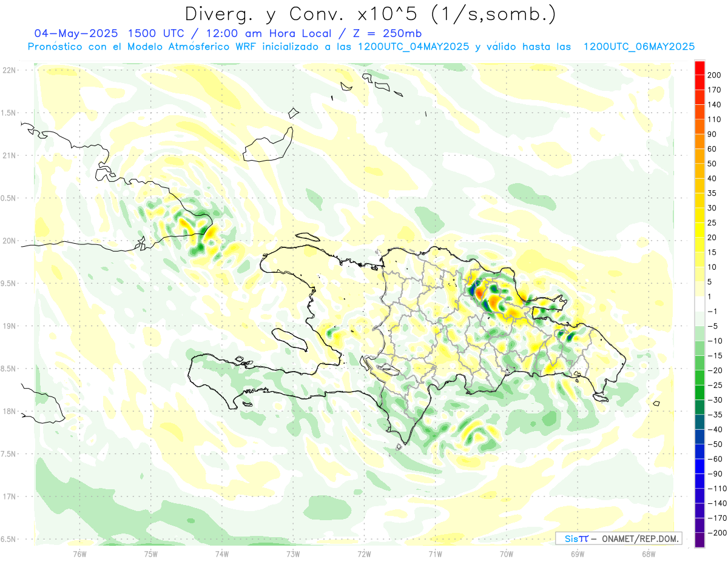
Task: Click the "200" color bar label
Action: 714,75
